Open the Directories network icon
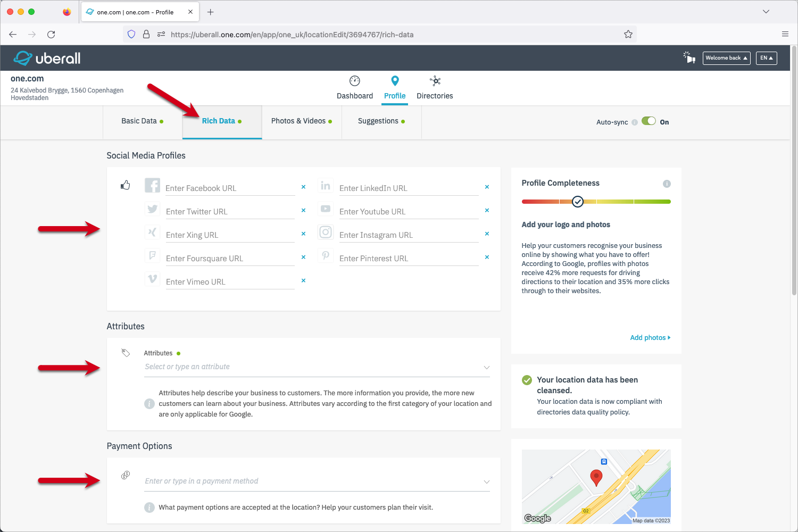 (435, 81)
